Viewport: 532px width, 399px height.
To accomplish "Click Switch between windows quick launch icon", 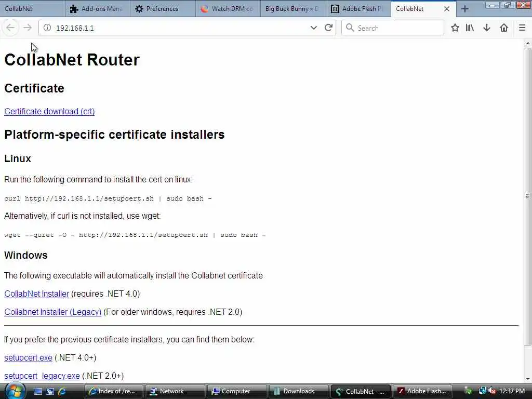I will (x=50, y=392).
